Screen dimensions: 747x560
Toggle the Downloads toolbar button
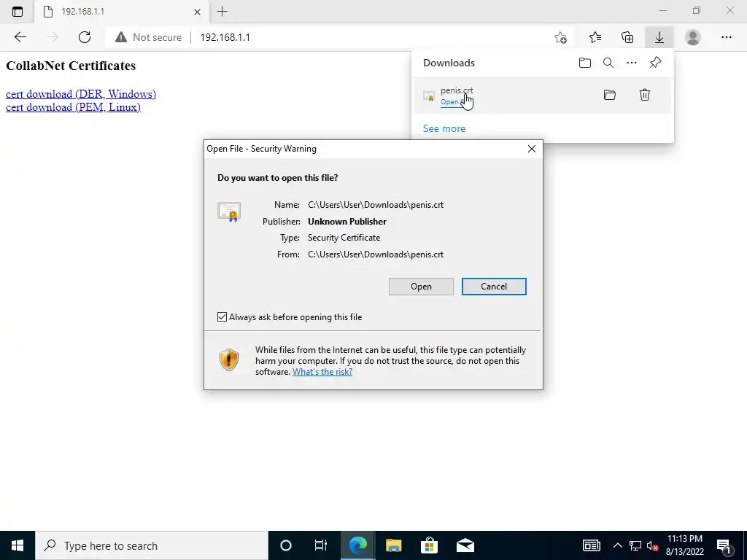[x=659, y=37]
